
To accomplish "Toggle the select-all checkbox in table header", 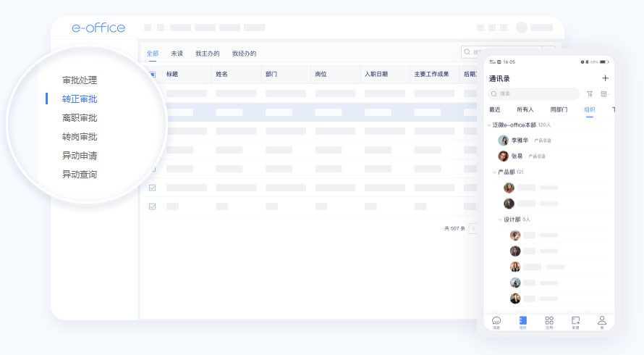I will tap(152, 74).
